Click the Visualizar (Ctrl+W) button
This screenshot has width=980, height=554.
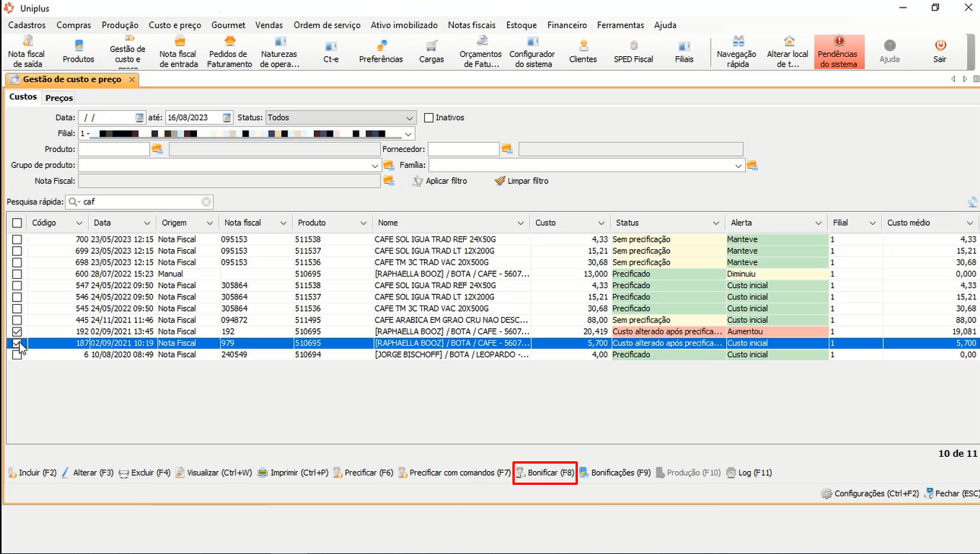point(214,473)
